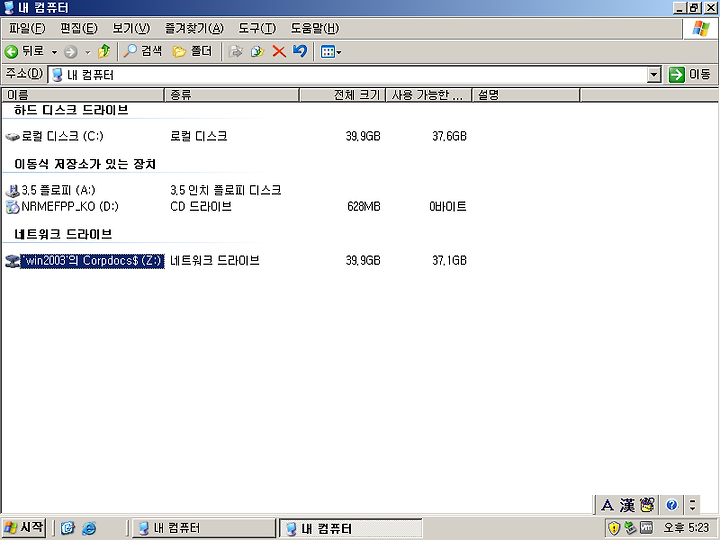720x540 pixels.
Task: Select NRMEFPP_KO (D:) CD drive
Action: pyautogui.click(x=70, y=207)
